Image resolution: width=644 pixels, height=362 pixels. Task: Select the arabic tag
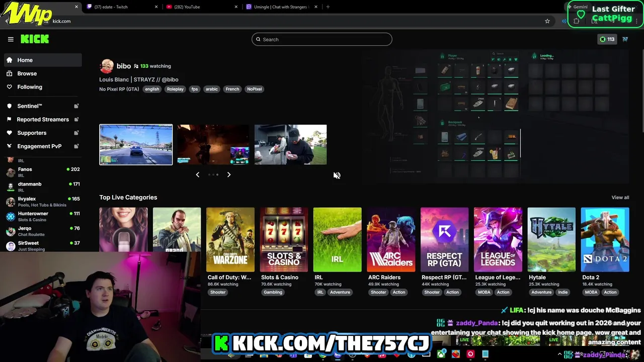(x=212, y=89)
